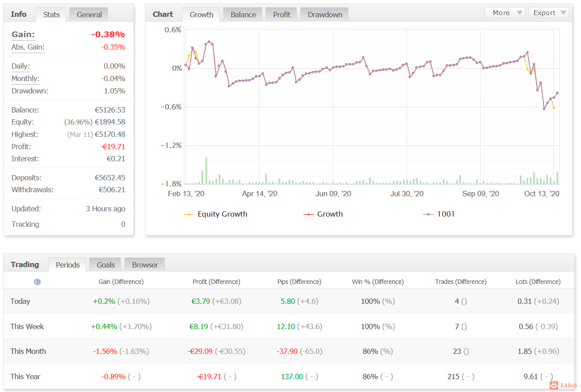Image resolution: width=581 pixels, height=392 pixels.
Task: Click the tallest green volume bar
Action: (206, 171)
